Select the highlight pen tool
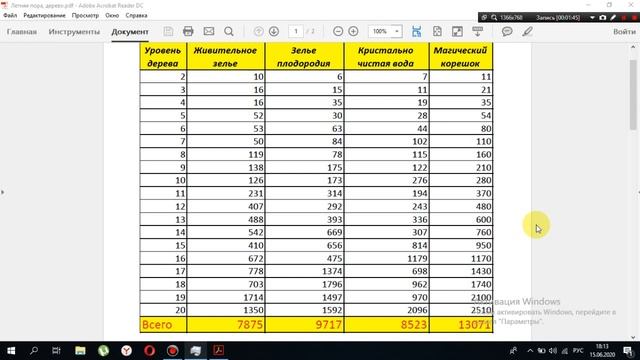This screenshot has width=640, height=360. click(527, 31)
